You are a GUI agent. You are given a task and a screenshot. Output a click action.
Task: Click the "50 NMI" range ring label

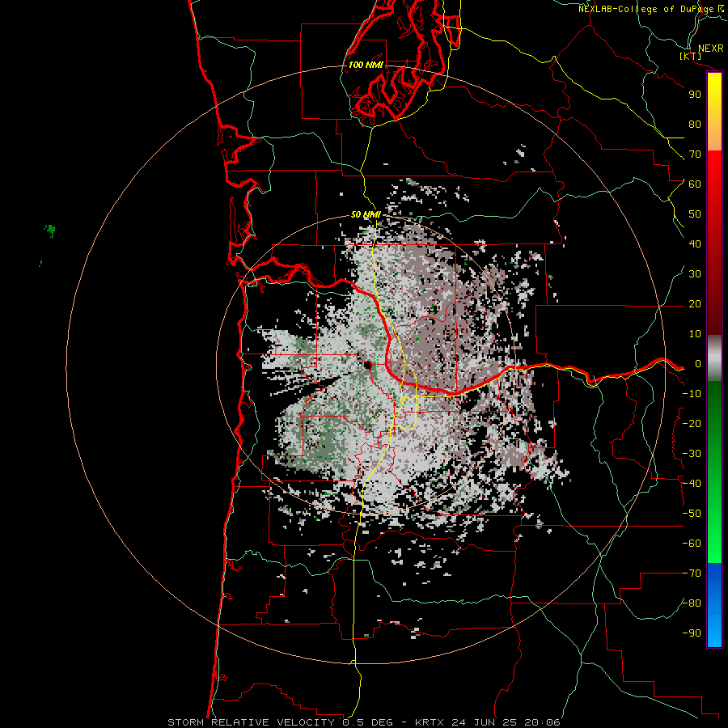[366, 214]
